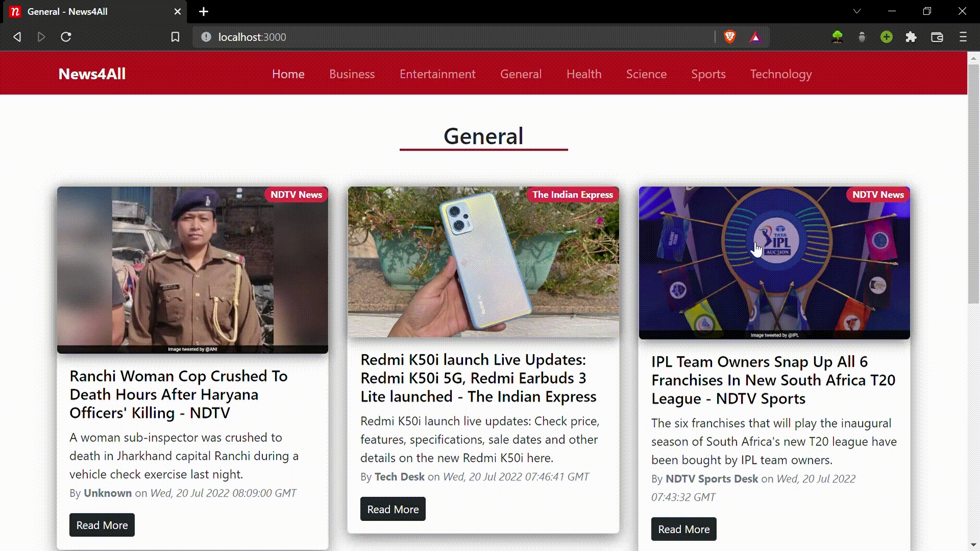Click the date Wed, 20 Jul 2022 07:46:41 GMT
980x551 pixels.
pyautogui.click(x=516, y=477)
